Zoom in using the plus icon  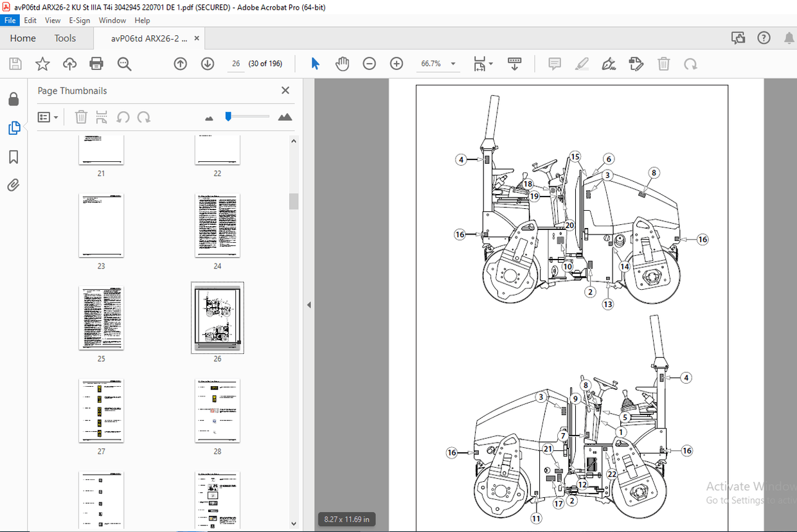pyautogui.click(x=396, y=64)
